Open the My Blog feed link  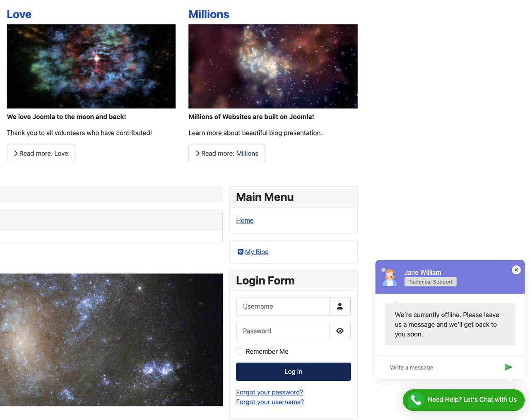pyautogui.click(x=257, y=252)
